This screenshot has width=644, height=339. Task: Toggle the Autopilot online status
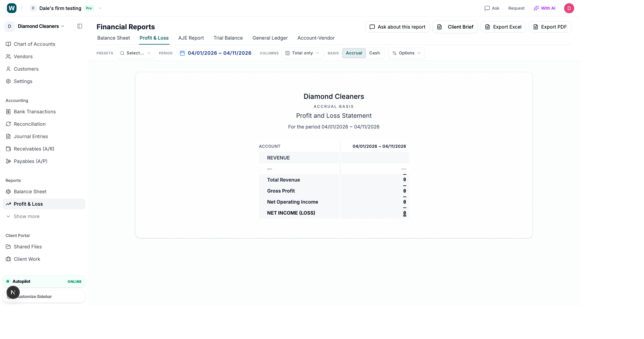pos(44,281)
